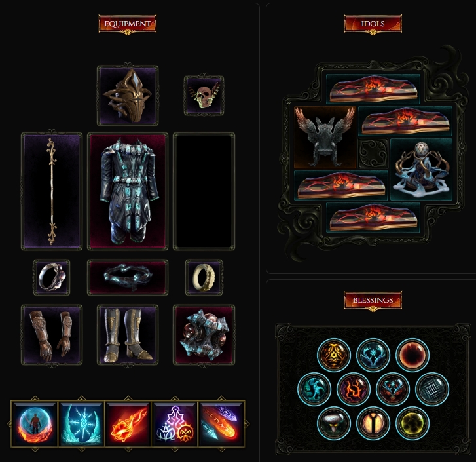
Task: Select the golden staff weapon slot
Action: pyautogui.click(x=52, y=191)
